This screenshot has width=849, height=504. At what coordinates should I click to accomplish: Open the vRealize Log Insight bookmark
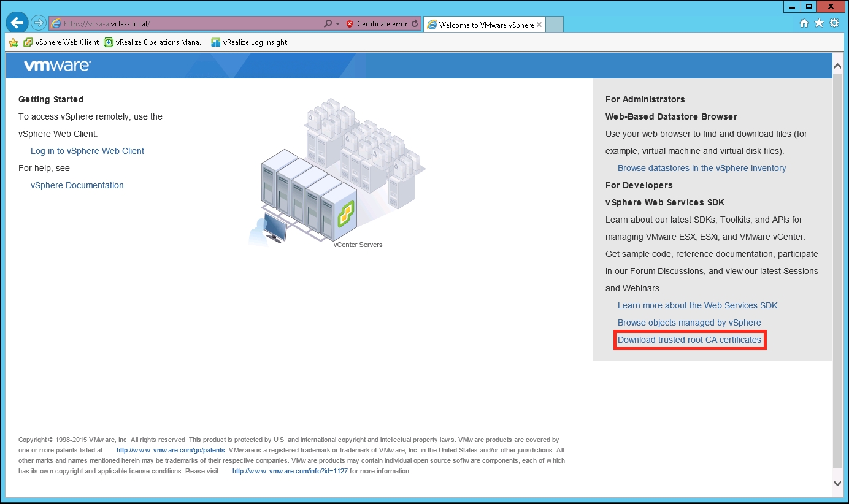(x=249, y=42)
